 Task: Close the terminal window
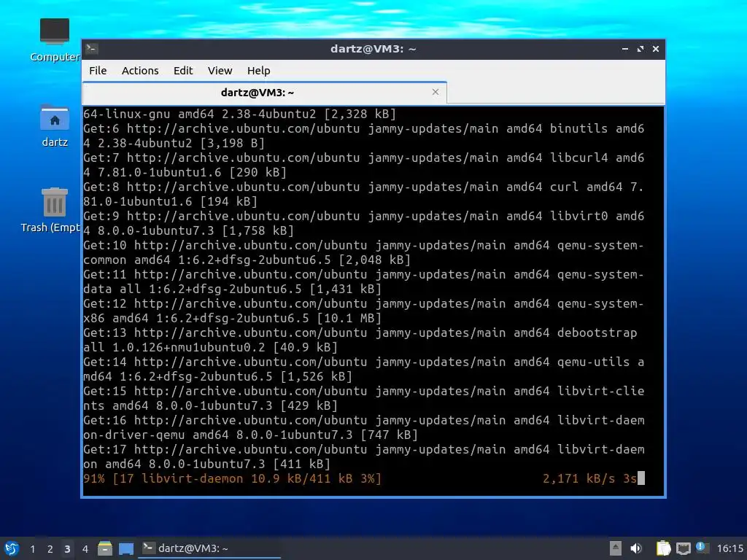[x=656, y=49]
